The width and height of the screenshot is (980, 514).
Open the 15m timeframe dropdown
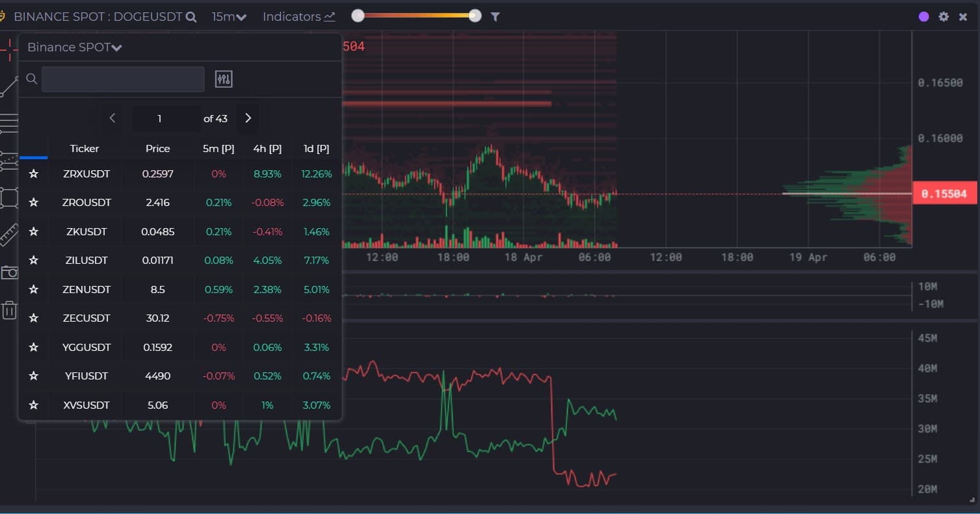[229, 17]
